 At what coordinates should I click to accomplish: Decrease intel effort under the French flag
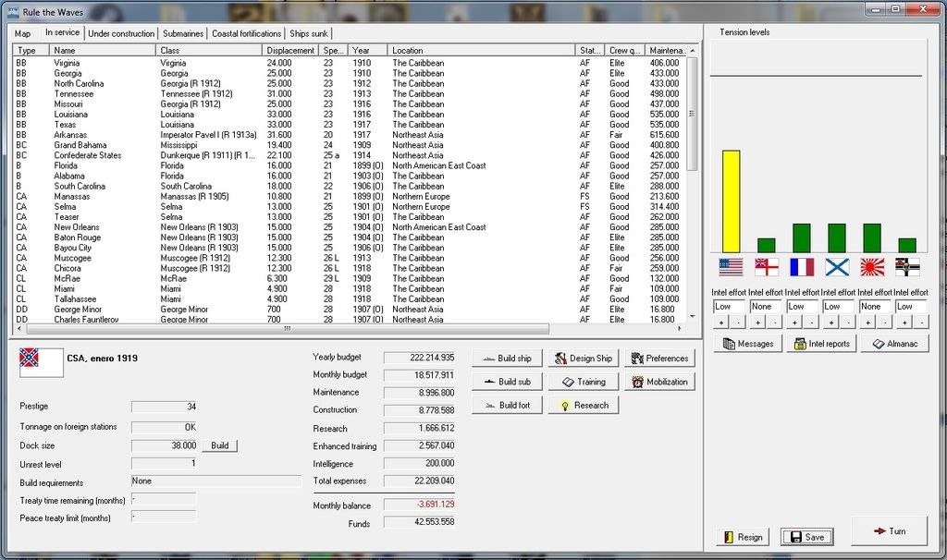[x=811, y=323]
